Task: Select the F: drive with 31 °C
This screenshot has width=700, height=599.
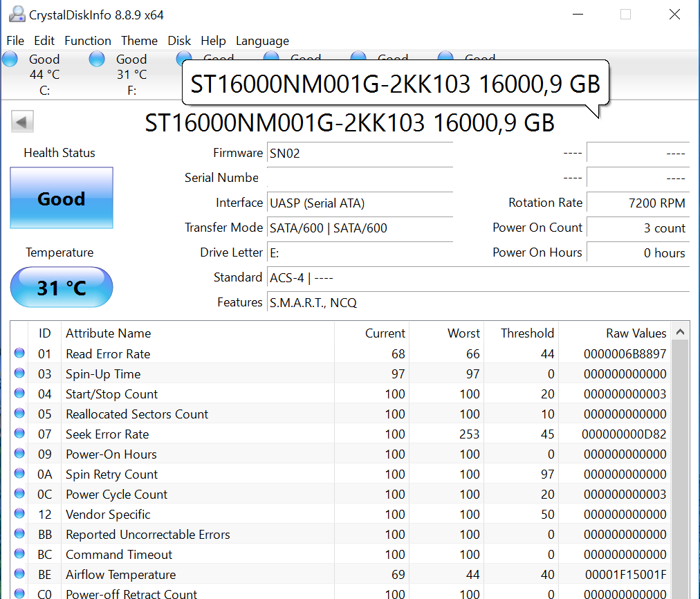Action: point(131,75)
